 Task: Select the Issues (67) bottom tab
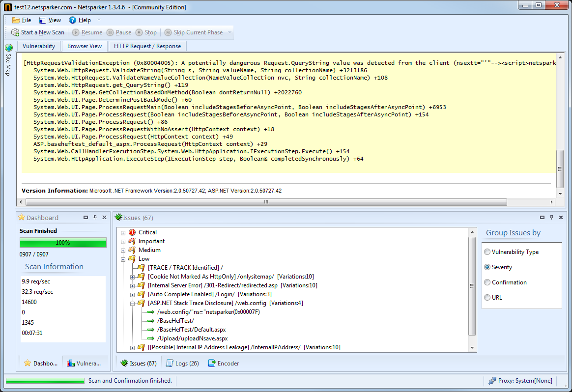[139, 363]
